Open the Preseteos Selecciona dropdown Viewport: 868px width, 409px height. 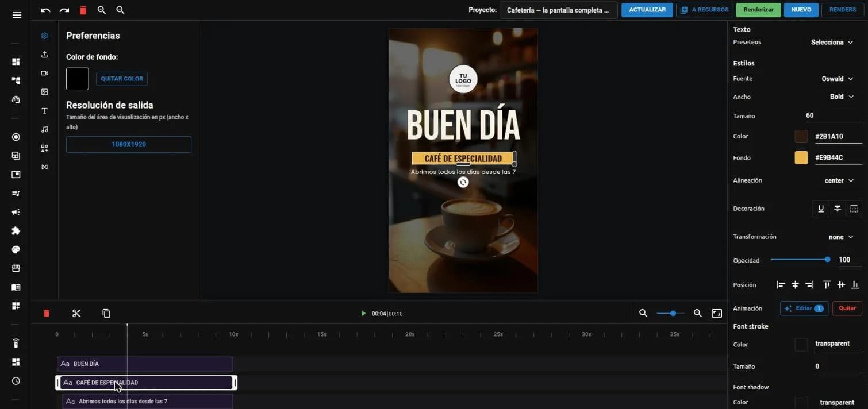coord(832,43)
